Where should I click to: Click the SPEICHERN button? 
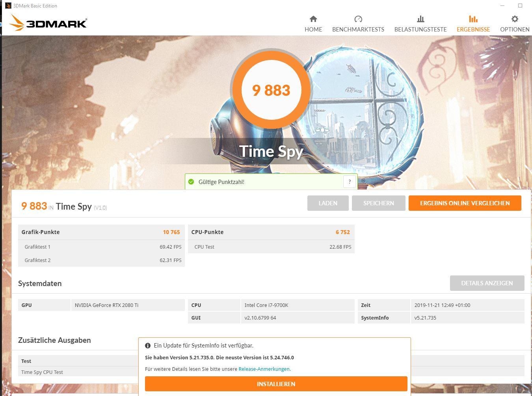[379, 203]
